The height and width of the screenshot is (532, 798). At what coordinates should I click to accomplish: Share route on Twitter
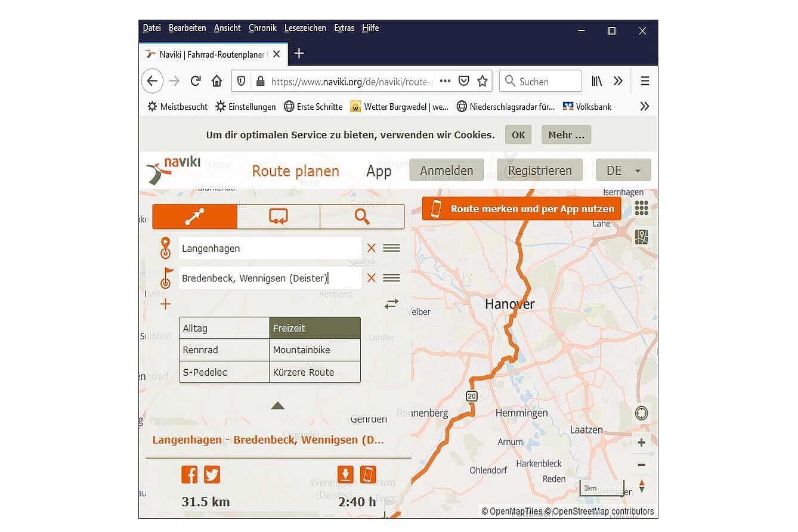[212, 475]
